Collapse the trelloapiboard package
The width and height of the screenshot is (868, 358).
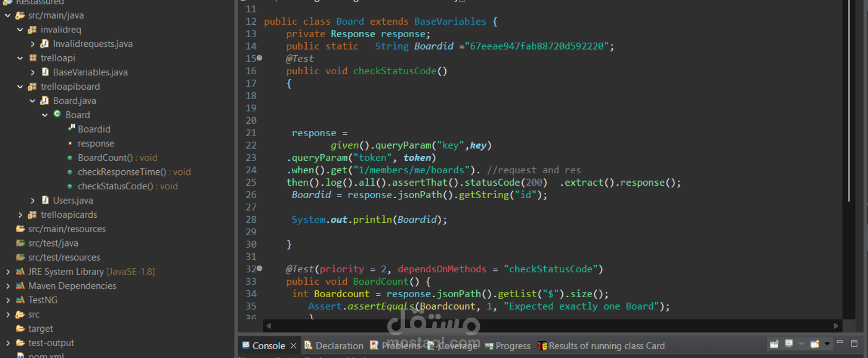(x=20, y=87)
